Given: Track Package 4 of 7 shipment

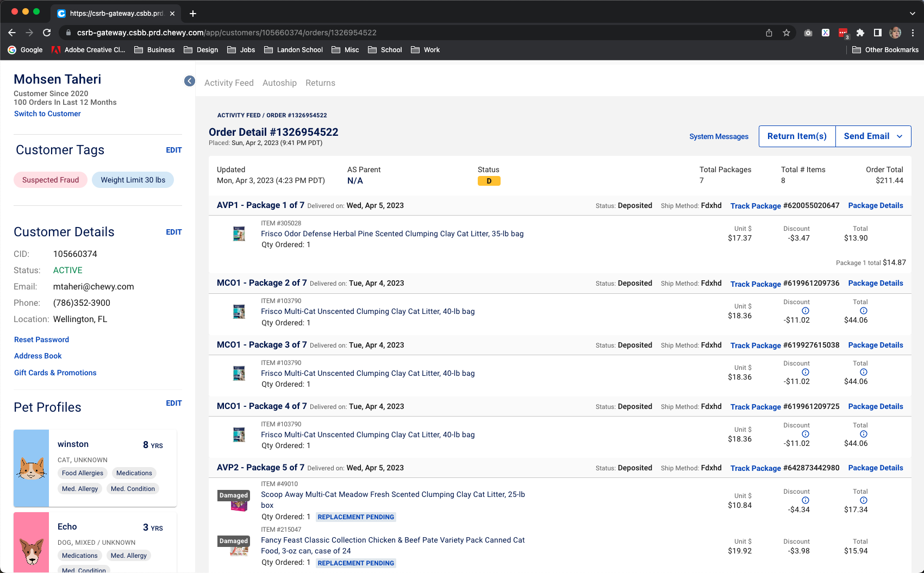Looking at the screenshot, I should 756,407.
